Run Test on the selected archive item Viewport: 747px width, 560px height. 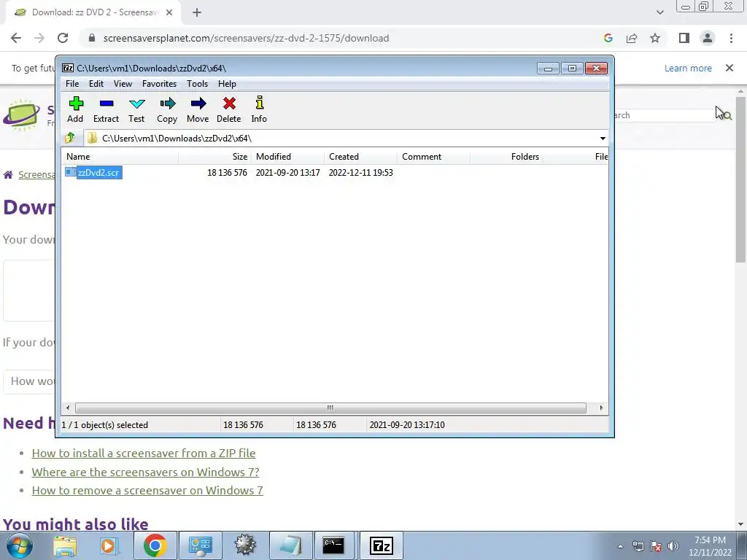pyautogui.click(x=136, y=109)
